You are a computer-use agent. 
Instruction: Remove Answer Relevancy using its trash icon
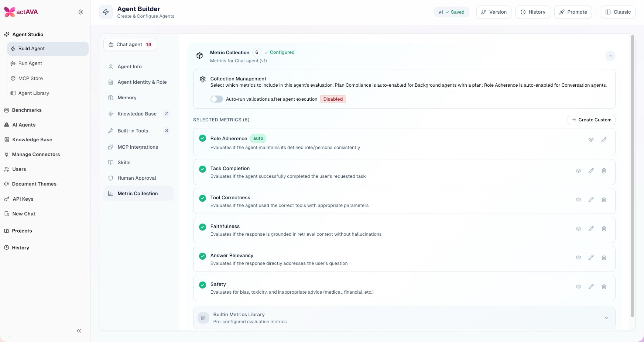click(x=604, y=258)
